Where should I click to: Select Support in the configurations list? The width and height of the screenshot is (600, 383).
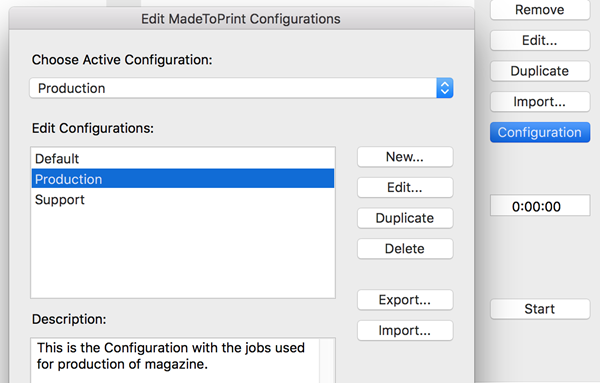click(x=183, y=199)
